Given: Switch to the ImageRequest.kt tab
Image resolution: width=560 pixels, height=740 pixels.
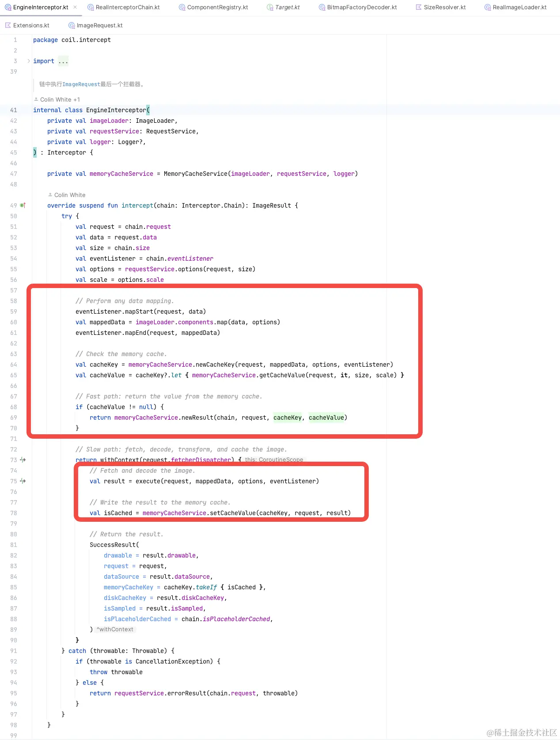Looking at the screenshot, I should (x=95, y=26).
